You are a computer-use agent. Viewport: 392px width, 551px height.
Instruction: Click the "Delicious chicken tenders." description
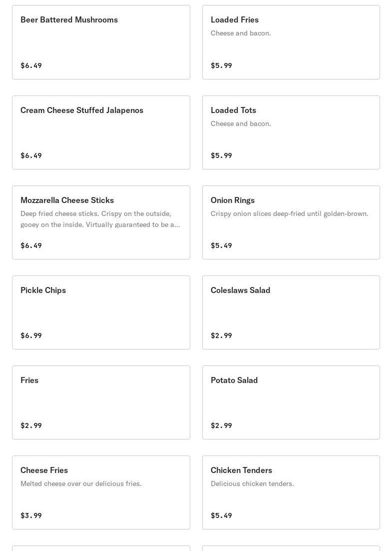coord(252,483)
